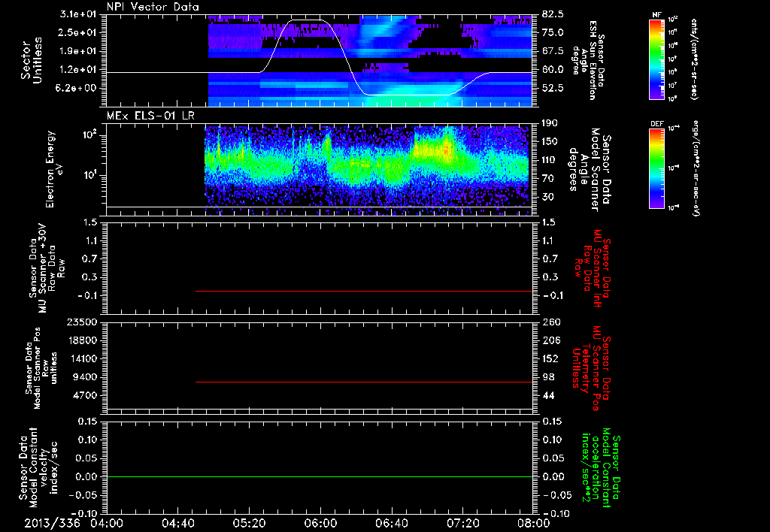Click the "Sector Unitless" axis label

31,60
